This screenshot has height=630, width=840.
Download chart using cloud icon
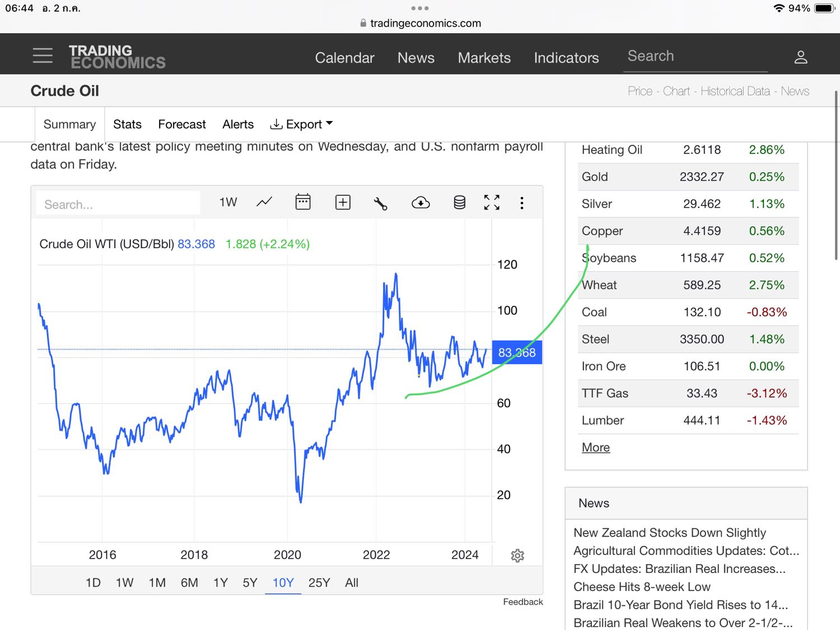[x=421, y=203]
